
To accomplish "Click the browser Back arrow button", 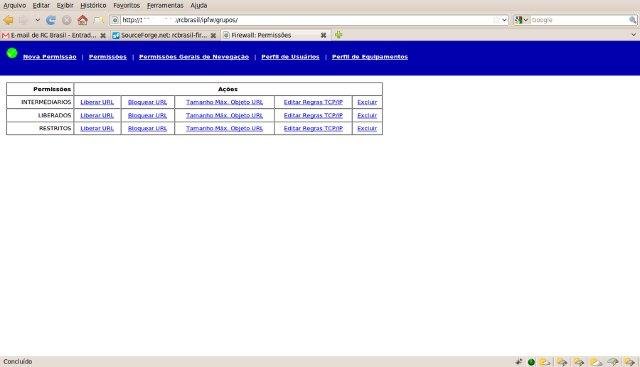I will [8, 20].
